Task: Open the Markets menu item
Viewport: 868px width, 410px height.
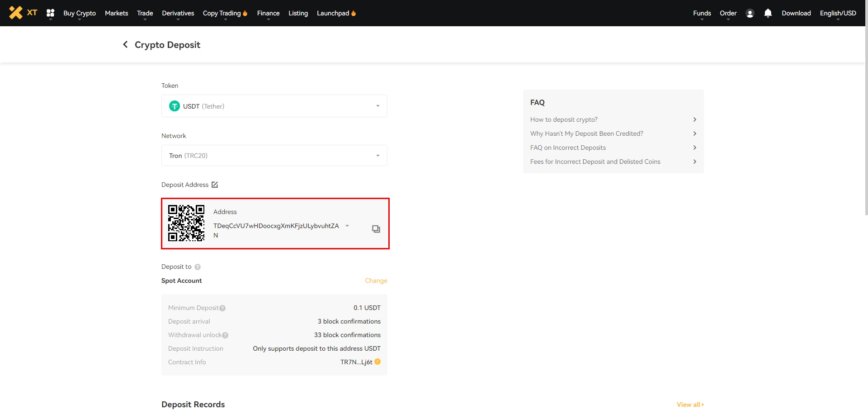Action: [117, 13]
